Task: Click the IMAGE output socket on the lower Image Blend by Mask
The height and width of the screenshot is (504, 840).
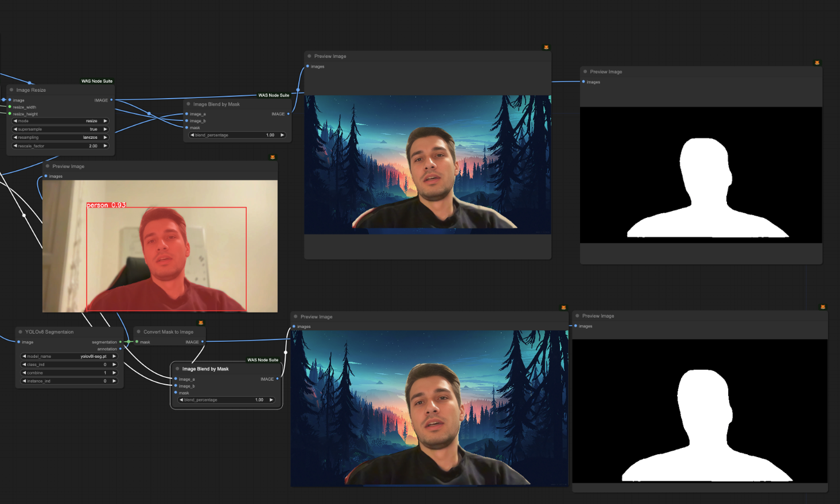Action: coord(277,378)
